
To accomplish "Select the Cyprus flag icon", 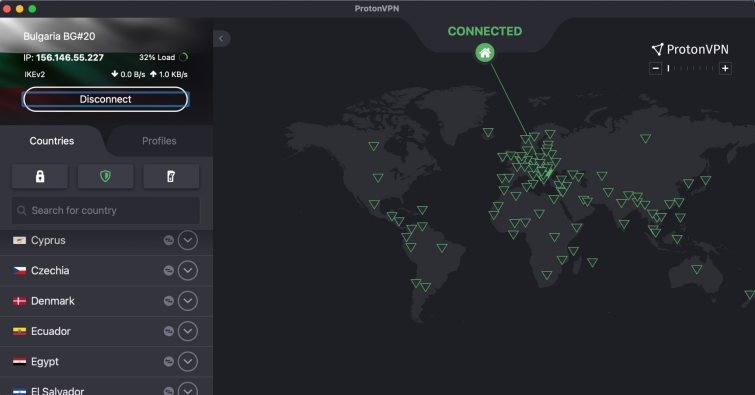I will [19, 240].
